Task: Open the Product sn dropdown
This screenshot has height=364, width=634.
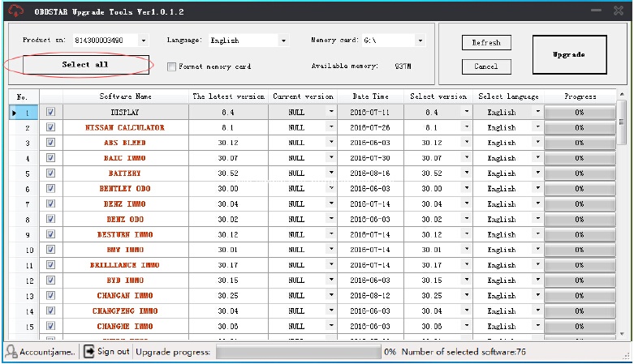Action: pyautogui.click(x=144, y=41)
